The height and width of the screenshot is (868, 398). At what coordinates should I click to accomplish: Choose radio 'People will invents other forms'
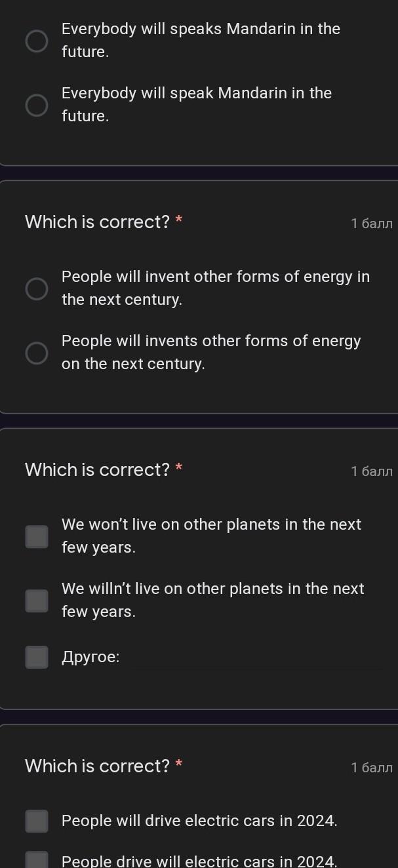point(36,353)
